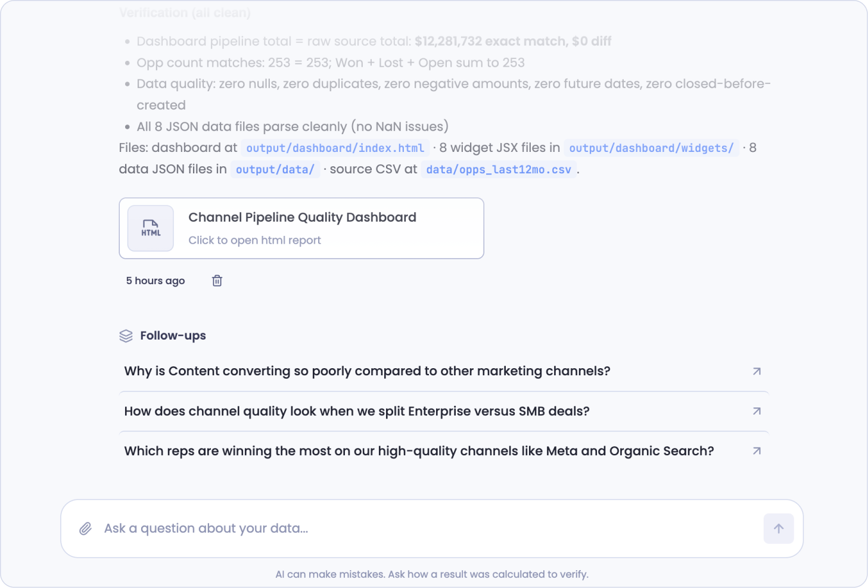
Task: Click the 'Follow-ups' heading
Action: (x=173, y=335)
